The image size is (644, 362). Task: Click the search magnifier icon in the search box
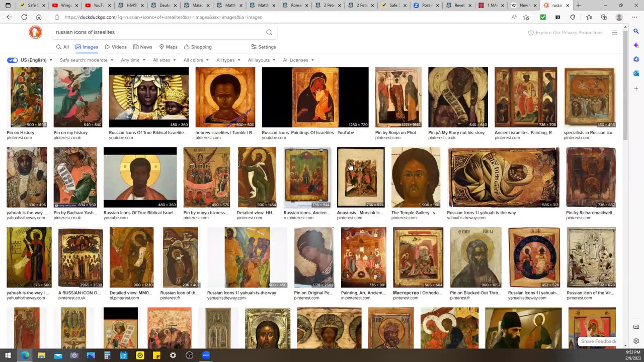tap(269, 32)
